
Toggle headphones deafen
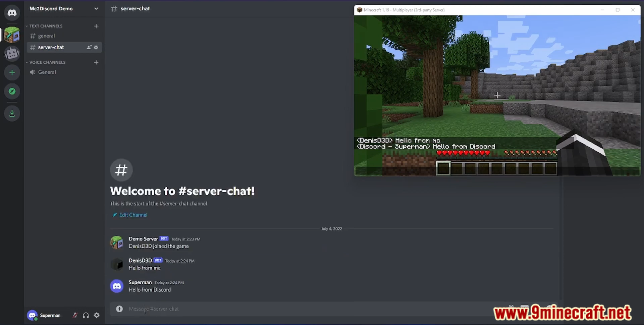86,315
